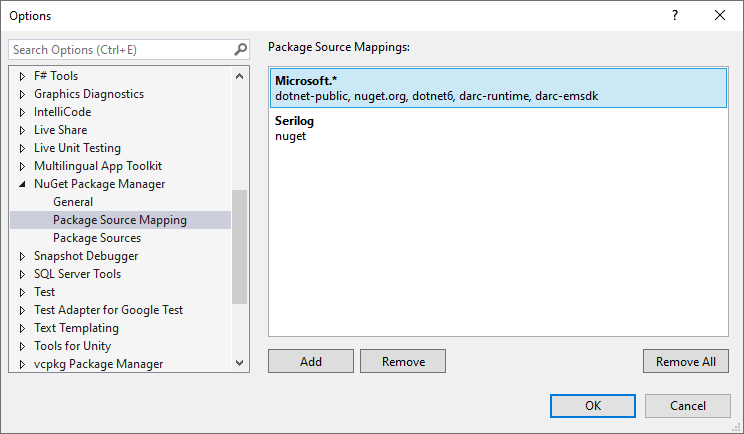Select the Serilog mapping entry
The width and height of the screenshot is (744, 434).
point(498,129)
